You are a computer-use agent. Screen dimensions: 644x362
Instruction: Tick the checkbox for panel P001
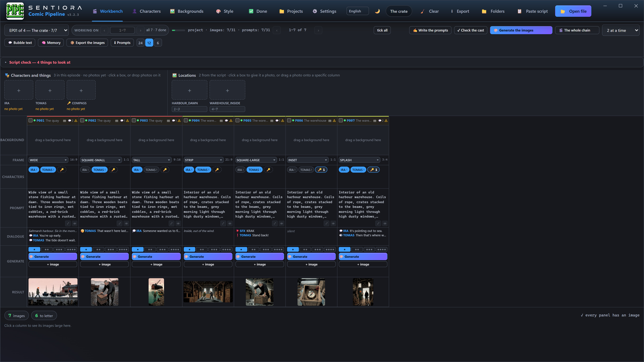(x=31, y=120)
